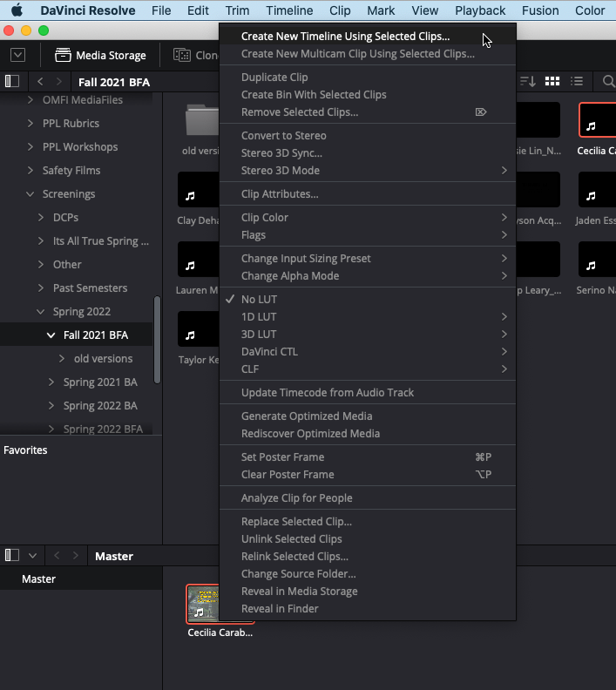
Task: Select the Lauren M audio clip
Action: coord(199,260)
